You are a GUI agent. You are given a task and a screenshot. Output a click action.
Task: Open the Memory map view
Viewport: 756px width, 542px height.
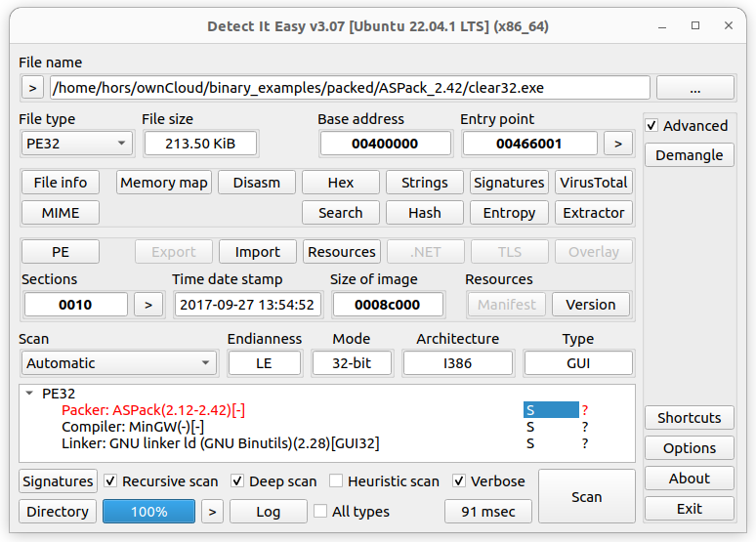pos(164,183)
